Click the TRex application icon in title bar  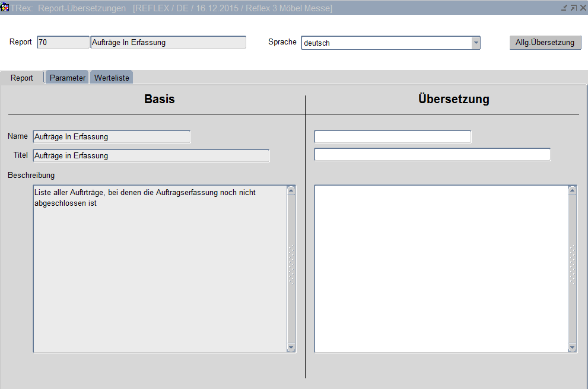(5, 8)
